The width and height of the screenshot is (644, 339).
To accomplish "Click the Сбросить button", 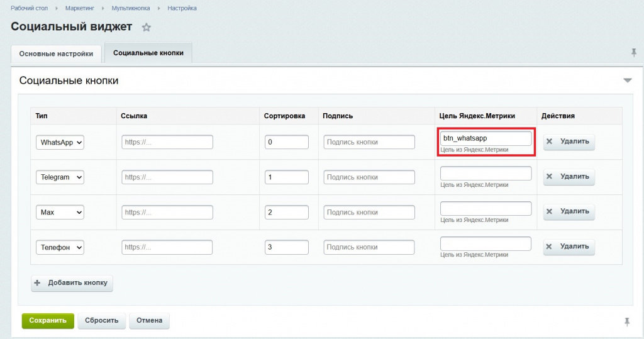I will pos(102,321).
